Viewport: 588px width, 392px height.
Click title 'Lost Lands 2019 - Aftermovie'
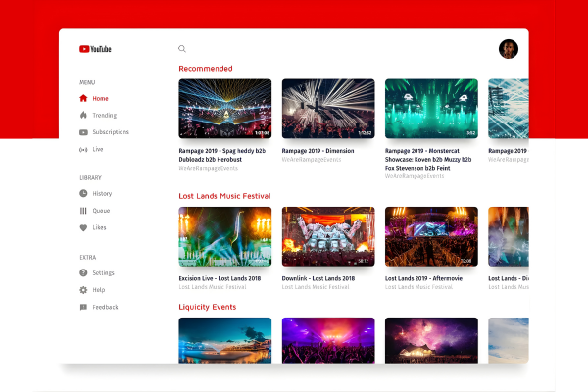click(x=423, y=278)
